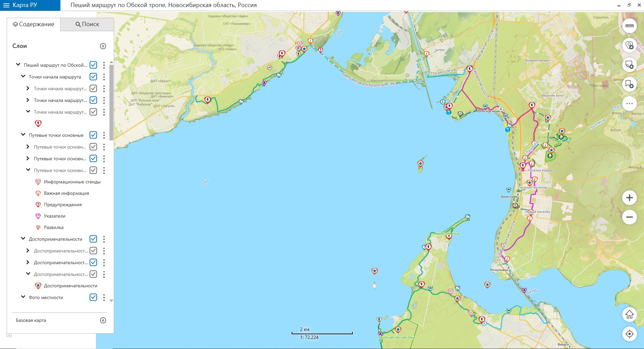Click the hiker marker at Бердская коса label
This screenshot has height=349, width=644.
(x=449, y=236)
